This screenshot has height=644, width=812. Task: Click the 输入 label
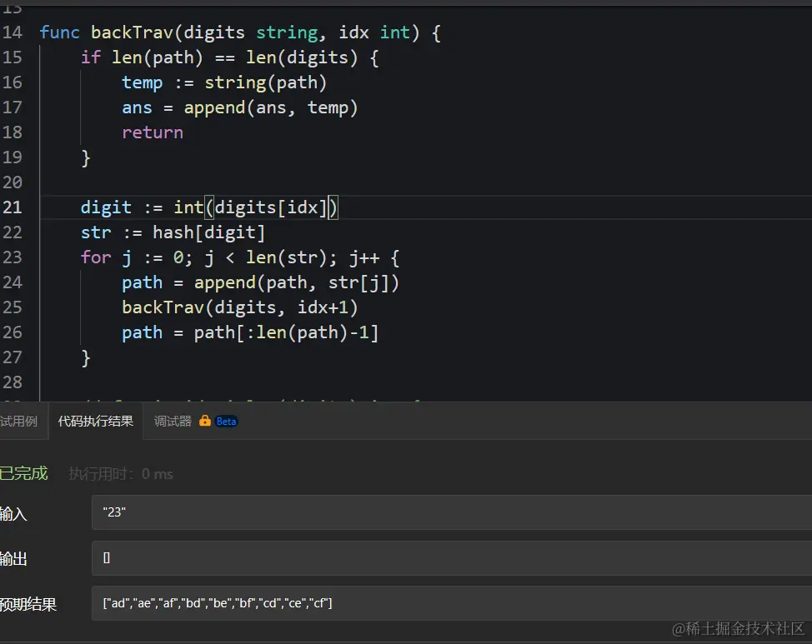pos(13,513)
